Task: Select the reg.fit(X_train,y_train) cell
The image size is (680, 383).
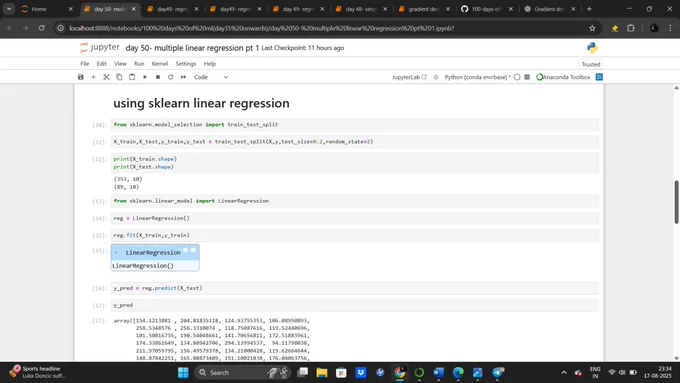Action: pos(355,235)
